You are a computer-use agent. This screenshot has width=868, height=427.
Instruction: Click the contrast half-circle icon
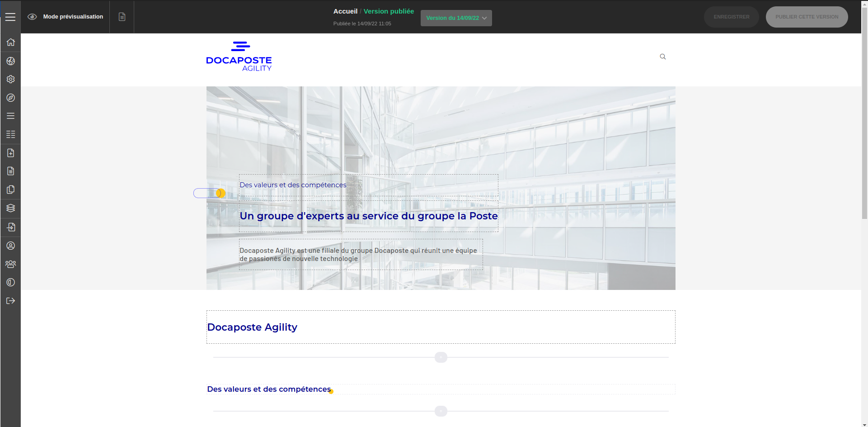pos(11,282)
